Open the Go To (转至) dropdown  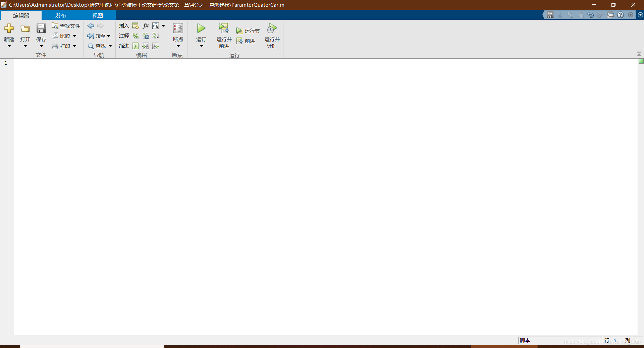99,36
